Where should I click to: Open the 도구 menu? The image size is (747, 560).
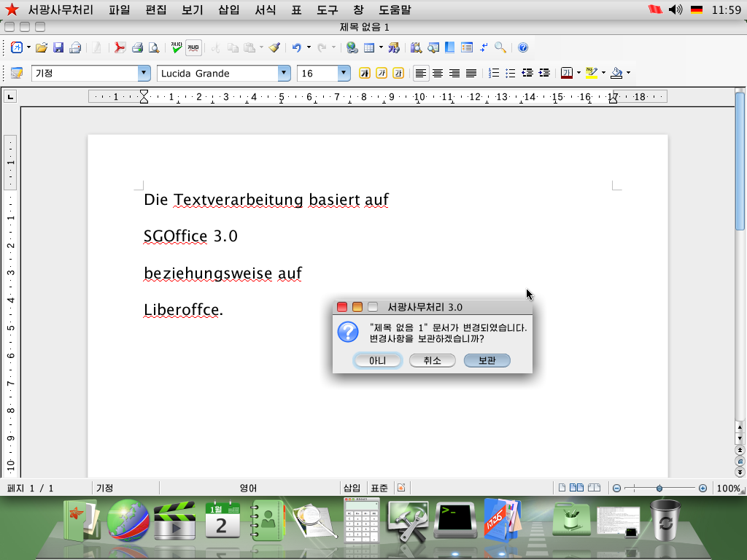coord(326,10)
